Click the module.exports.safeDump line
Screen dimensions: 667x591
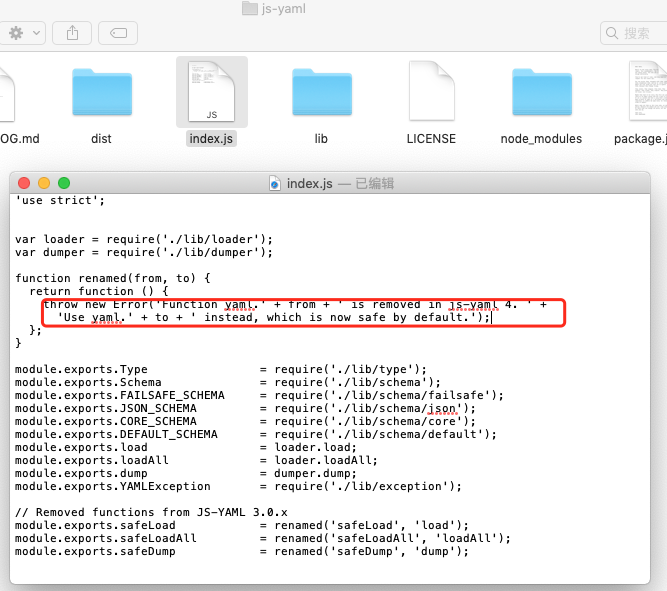(242, 551)
